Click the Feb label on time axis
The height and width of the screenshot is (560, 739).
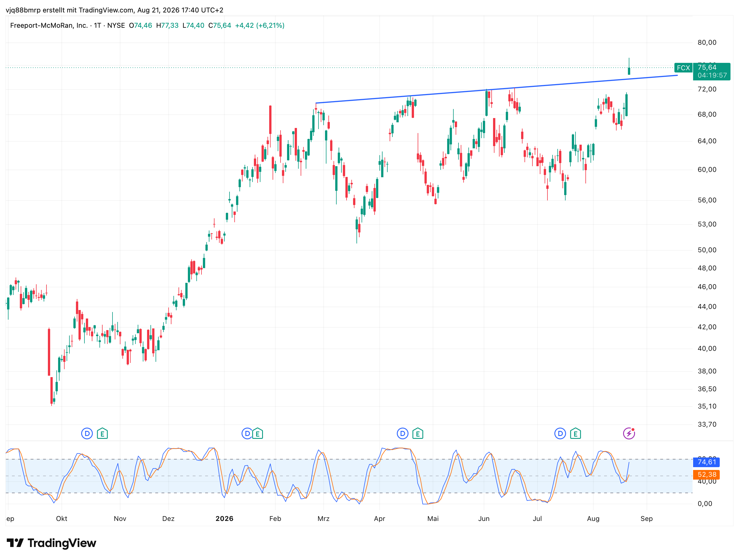275,519
